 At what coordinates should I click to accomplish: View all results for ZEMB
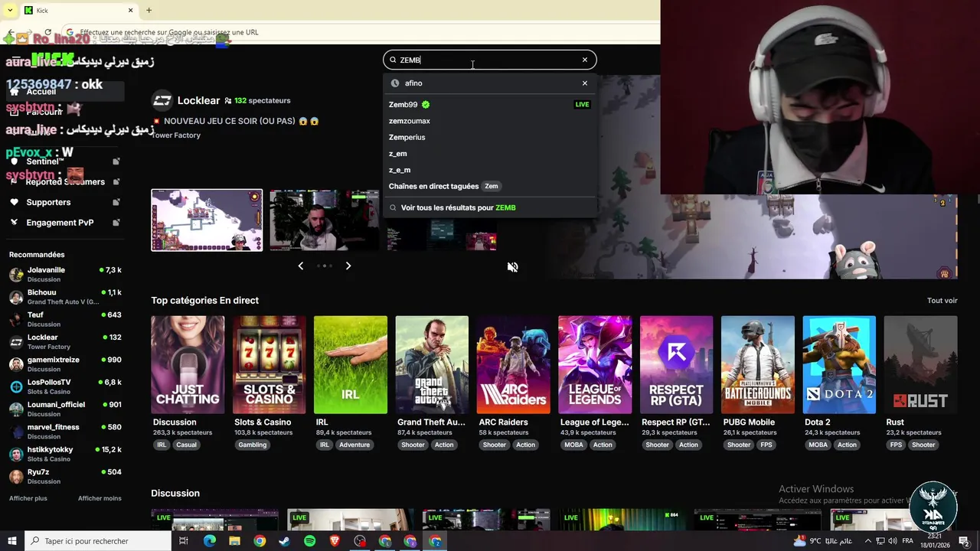[x=489, y=207]
